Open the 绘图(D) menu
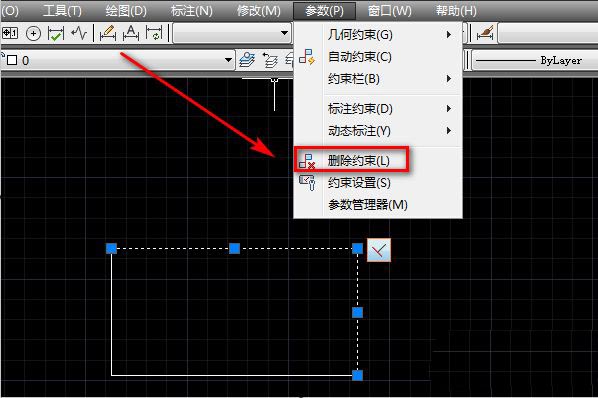Viewport: 598px width, 398px height. click(x=126, y=11)
